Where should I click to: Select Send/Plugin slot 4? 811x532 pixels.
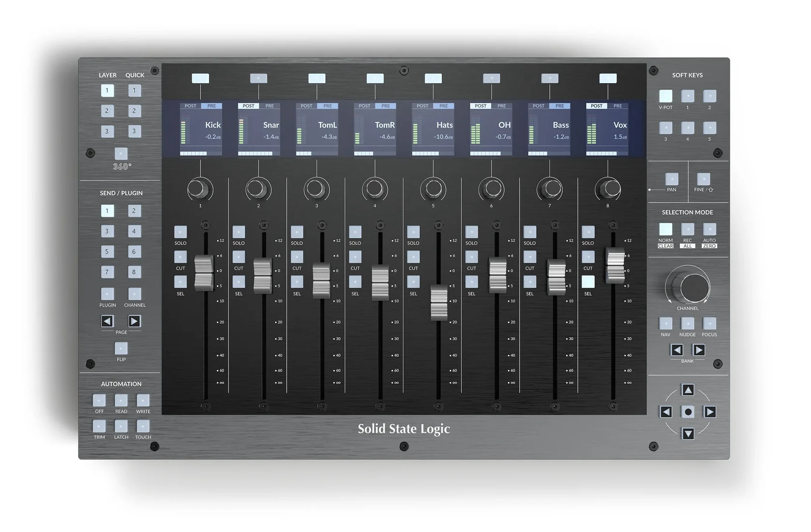point(135,231)
